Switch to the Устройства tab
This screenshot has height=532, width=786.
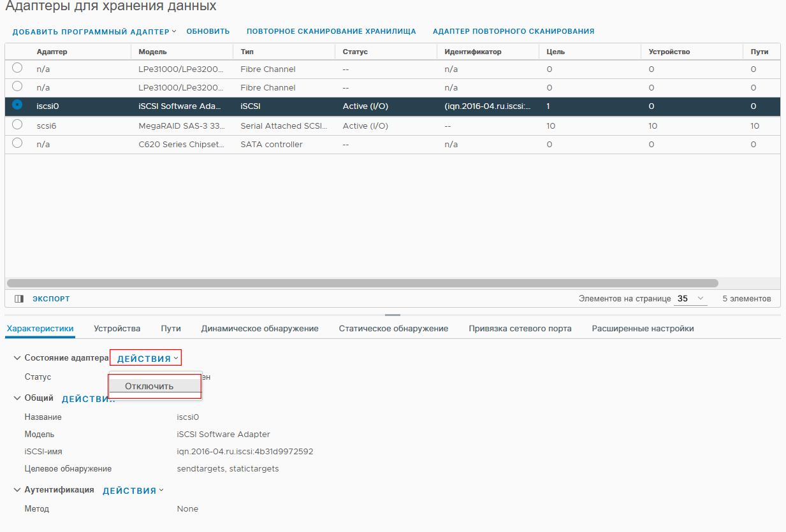click(x=117, y=329)
